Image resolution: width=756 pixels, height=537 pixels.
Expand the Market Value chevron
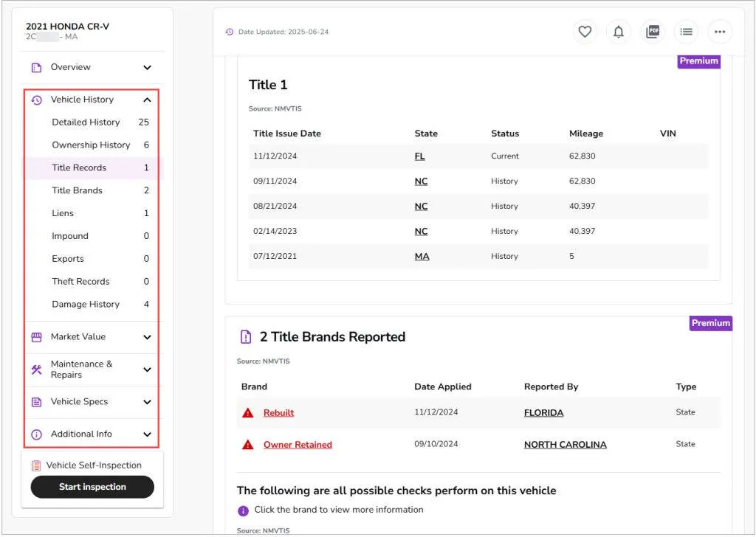(147, 337)
